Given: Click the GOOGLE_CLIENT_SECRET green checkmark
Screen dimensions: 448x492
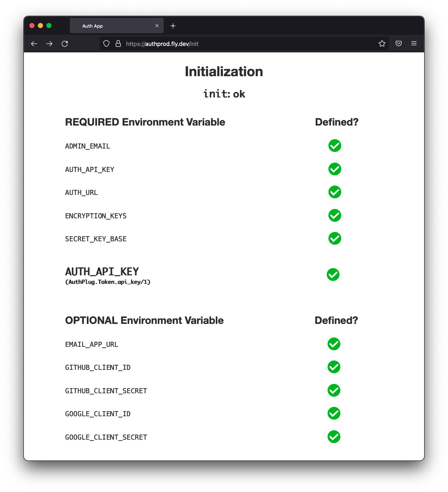Looking at the screenshot, I should click(334, 437).
